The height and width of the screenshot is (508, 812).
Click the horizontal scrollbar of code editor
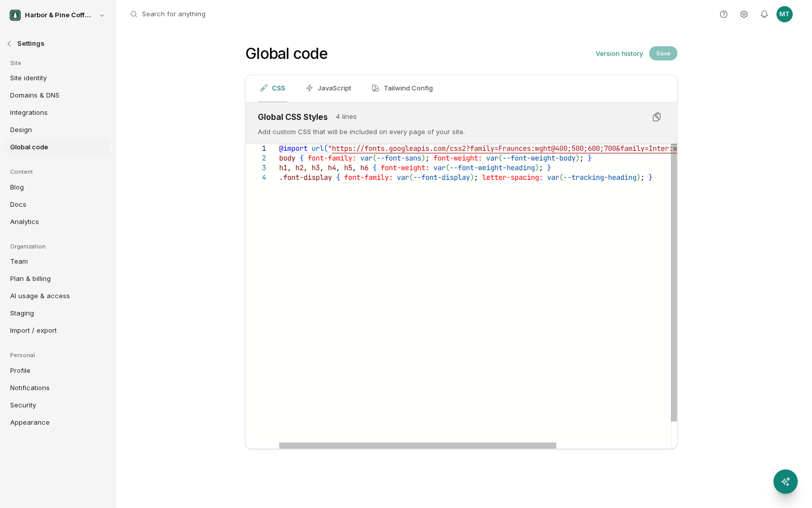pyautogui.click(x=418, y=446)
